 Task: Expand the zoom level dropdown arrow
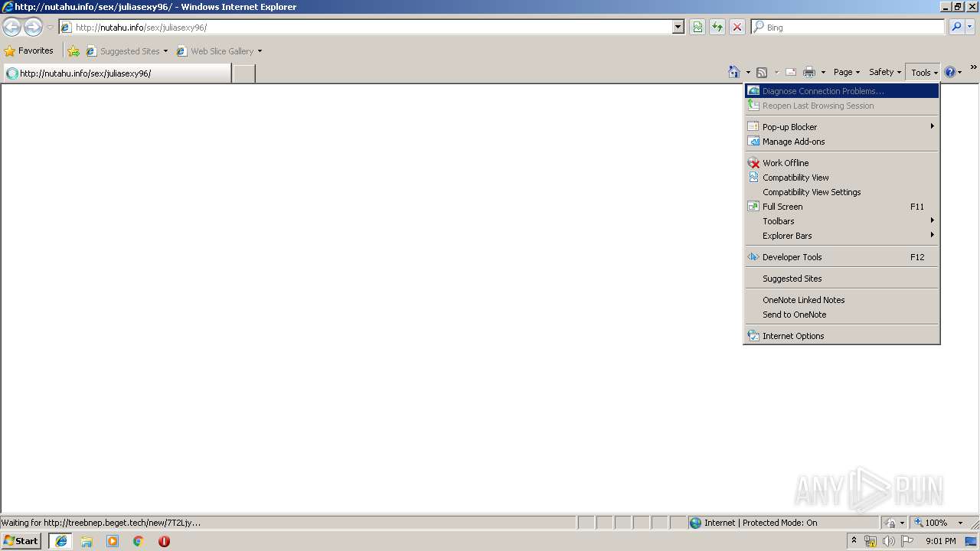click(x=960, y=523)
